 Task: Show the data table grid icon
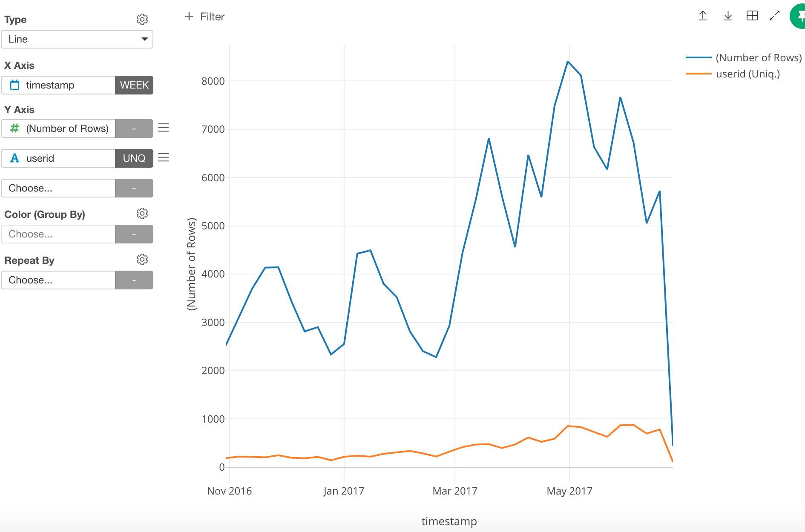click(752, 16)
